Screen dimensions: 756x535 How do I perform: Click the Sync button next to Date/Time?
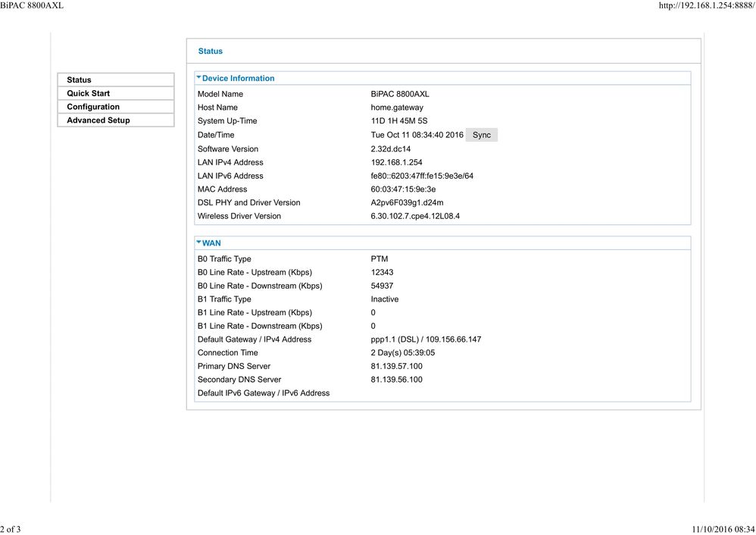pyautogui.click(x=482, y=135)
